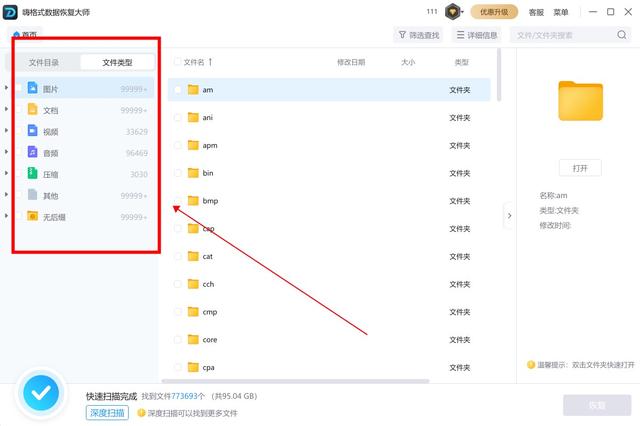
Task: Select all files with 文件名 header checkbox
Action: point(178,62)
